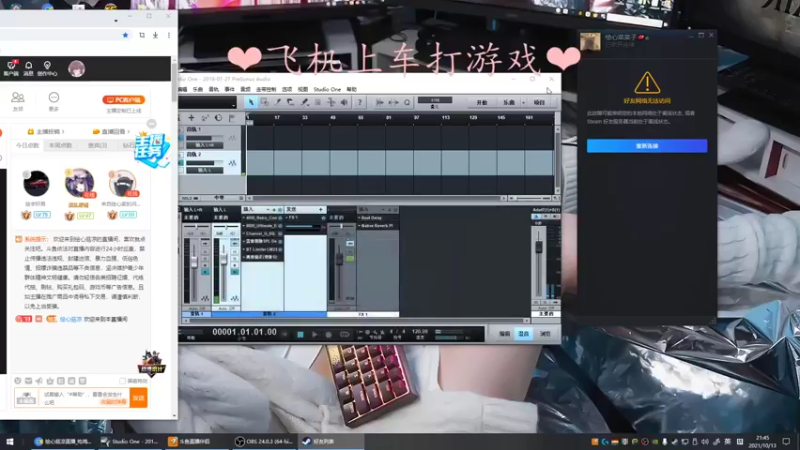The image size is (800, 450).
Task: Open the 乐曲 menu in Studio One
Action: pyautogui.click(x=198, y=89)
